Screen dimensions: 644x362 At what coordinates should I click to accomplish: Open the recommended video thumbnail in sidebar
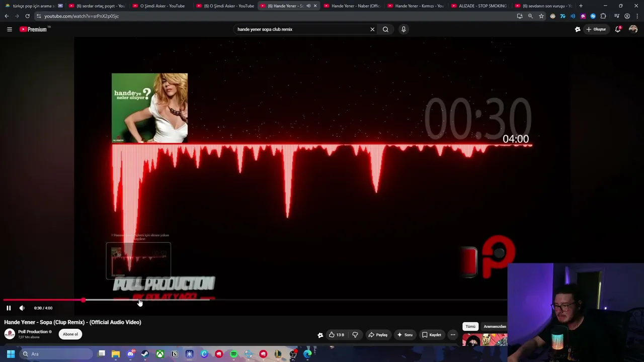[485, 340]
